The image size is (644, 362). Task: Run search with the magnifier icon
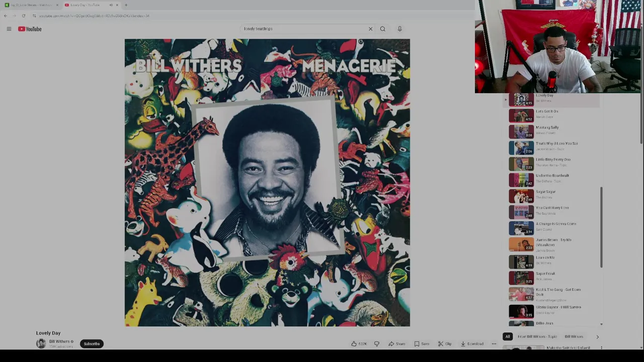pyautogui.click(x=382, y=29)
